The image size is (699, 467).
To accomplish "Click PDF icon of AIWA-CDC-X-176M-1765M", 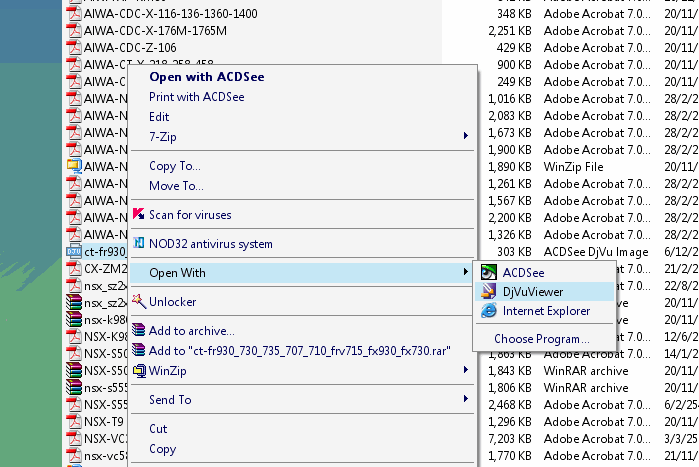I will [x=74, y=30].
